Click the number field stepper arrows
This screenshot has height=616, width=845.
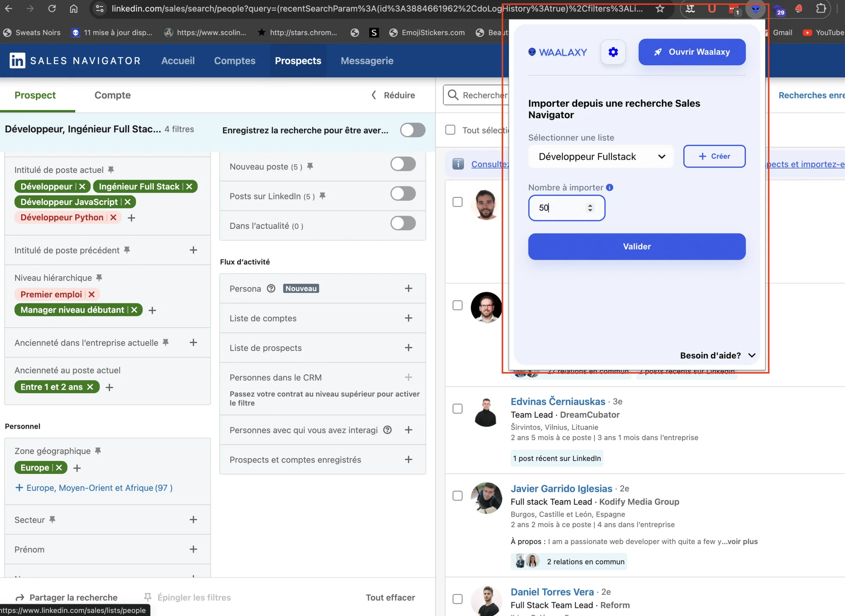coord(590,208)
